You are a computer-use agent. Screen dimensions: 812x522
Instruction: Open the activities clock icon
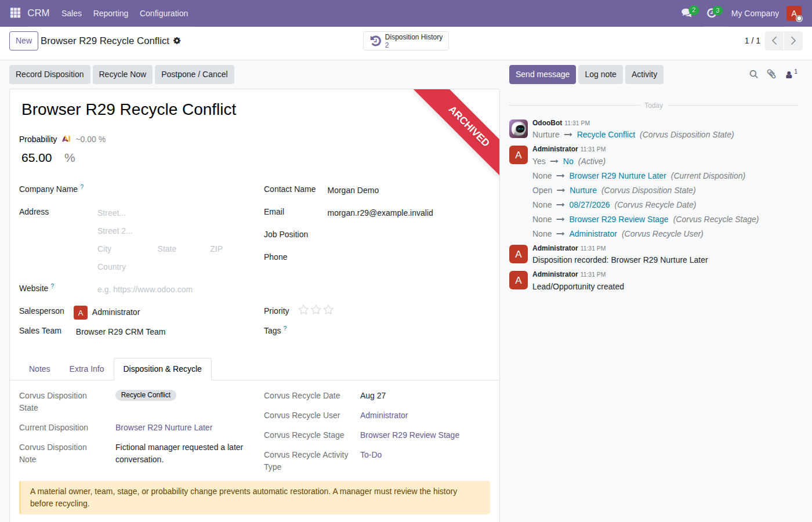pos(713,13)
